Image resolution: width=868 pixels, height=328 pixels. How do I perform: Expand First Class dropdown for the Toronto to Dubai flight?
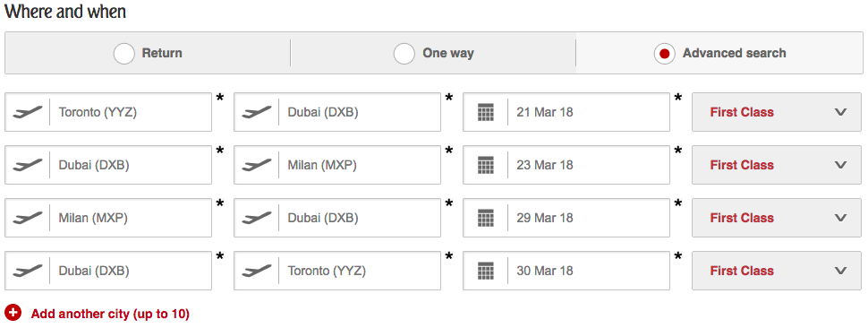tap(777, 112)
